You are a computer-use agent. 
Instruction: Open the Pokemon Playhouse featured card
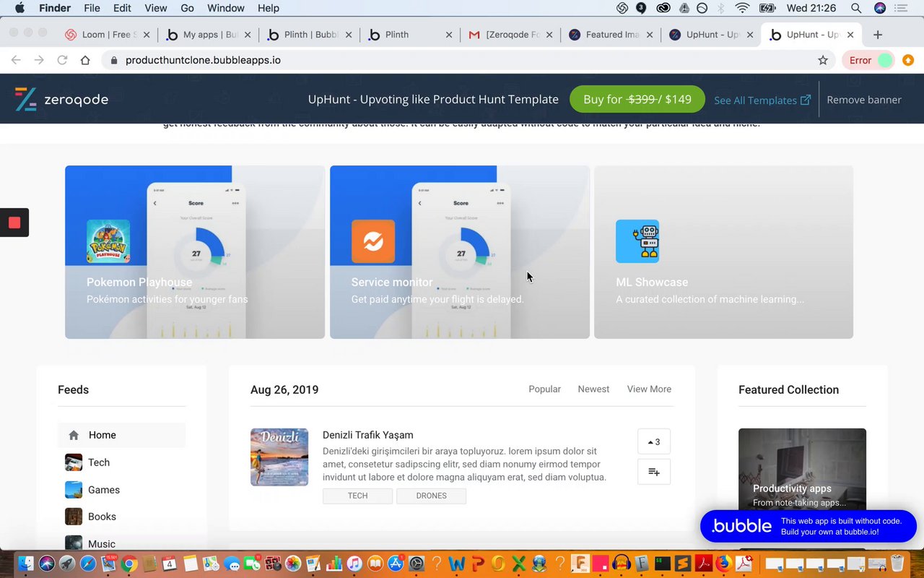tap(195, 252)
